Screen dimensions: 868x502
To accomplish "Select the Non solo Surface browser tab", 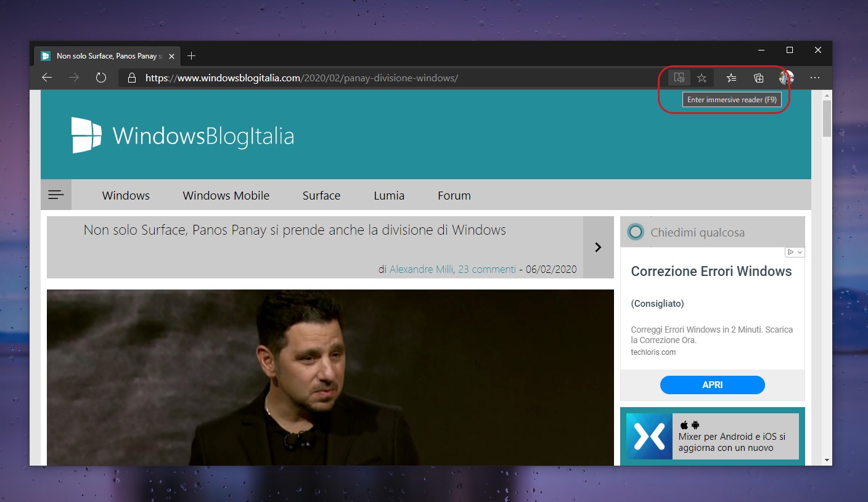I will pyautogui.click(x=107, y=56).
